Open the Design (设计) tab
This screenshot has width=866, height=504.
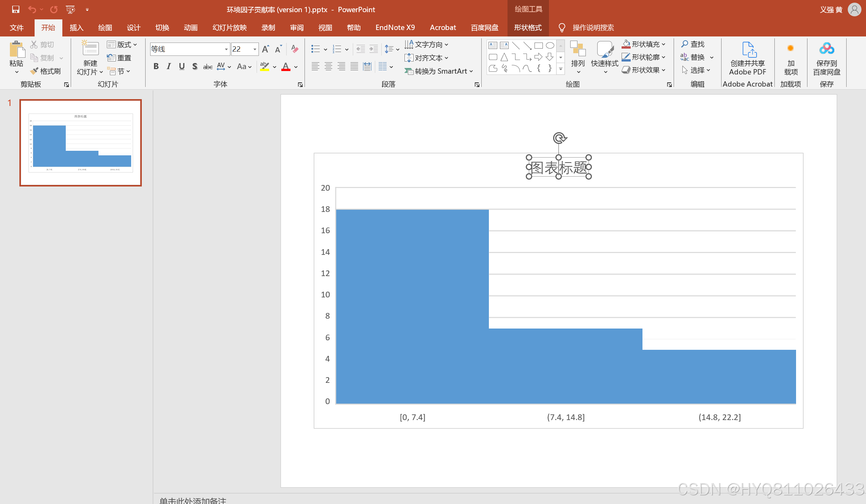pyautogui.click(x=133, y=28)
